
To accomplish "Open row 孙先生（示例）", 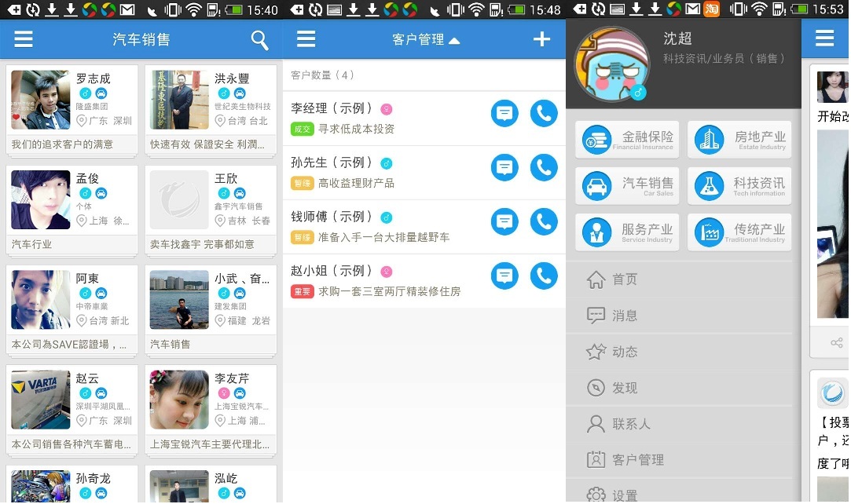I will [424, 173].
